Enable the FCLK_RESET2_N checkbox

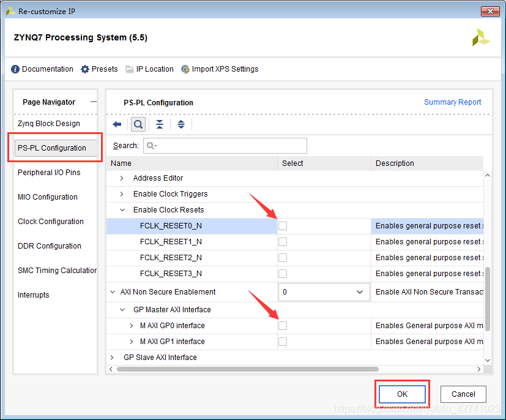click(x=283, y=258)
